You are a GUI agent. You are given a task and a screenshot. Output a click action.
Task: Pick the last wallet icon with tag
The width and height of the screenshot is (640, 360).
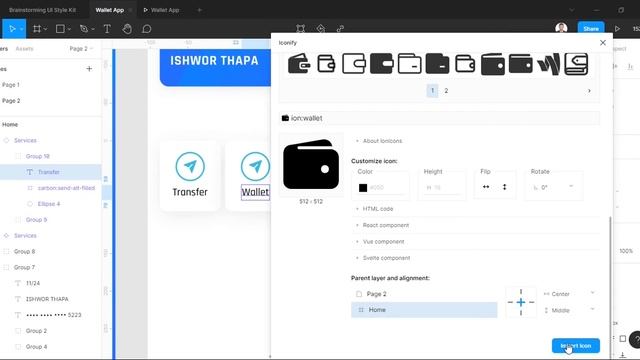pos(576,64)
